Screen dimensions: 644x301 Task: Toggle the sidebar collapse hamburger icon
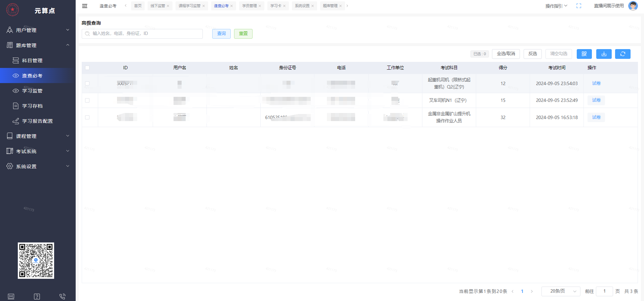click(85, 6)
